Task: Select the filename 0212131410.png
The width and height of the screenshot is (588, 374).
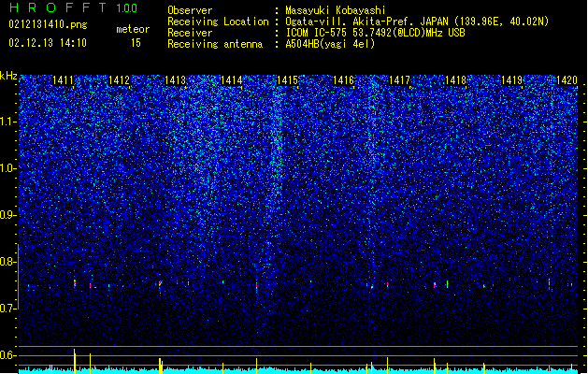Action: 48,24
